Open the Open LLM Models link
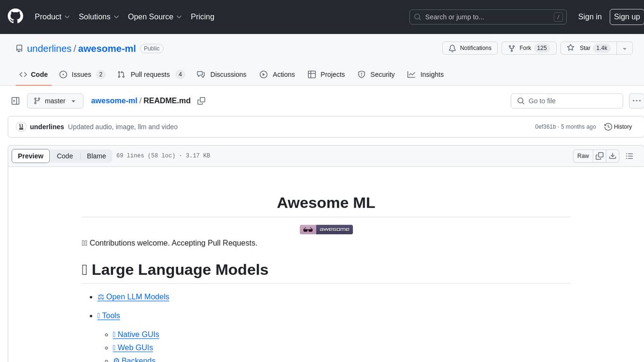 [x=134, y=297]
